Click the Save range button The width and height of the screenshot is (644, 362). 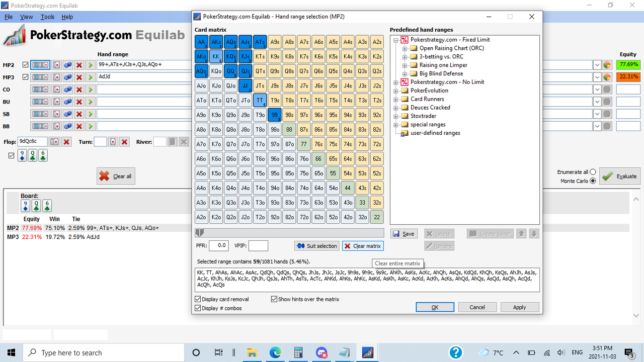click(x=404, y=234)
